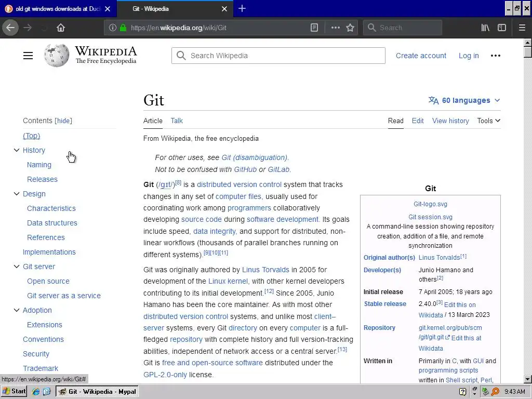This screenshot has width=532, height=399.
Task: Click the page scrollbar down arrow
Action: pyautogui.click(x=528, y=379)
